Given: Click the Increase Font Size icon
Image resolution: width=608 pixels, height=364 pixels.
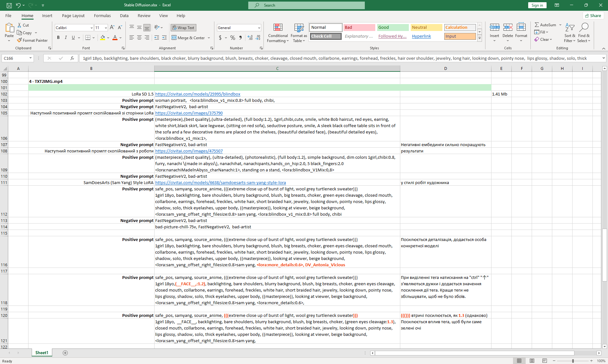Looking at the screenshot, I should coord(112,28).
